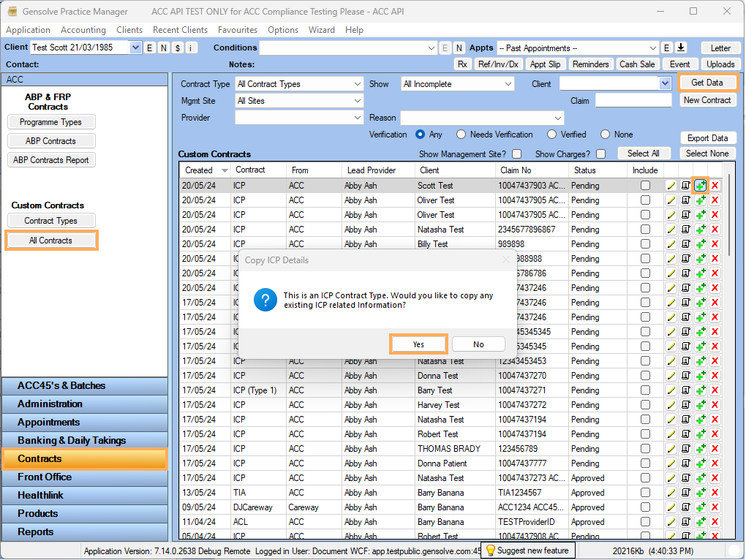
Task: Delete THOMAS BRADY contract with red X
Action: [x=715, y=449]
